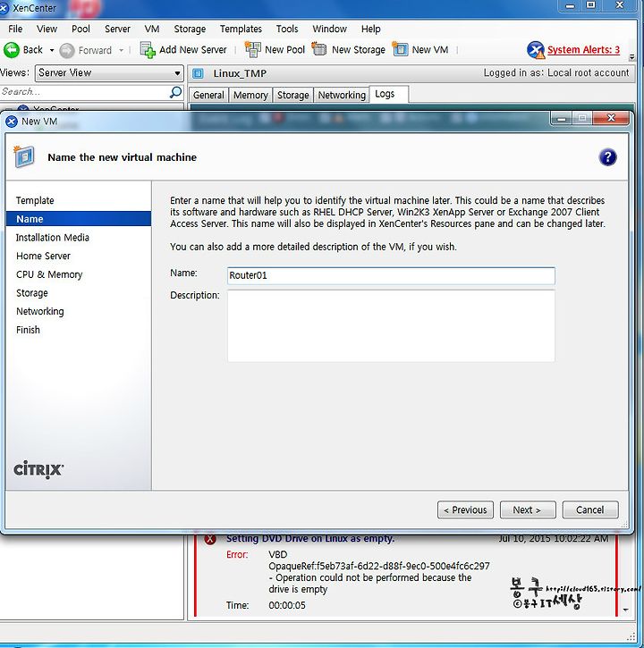Open the System Alerts: 3 link
The height and width of the screenshot is (648, 644).
(x=583, y=50)
